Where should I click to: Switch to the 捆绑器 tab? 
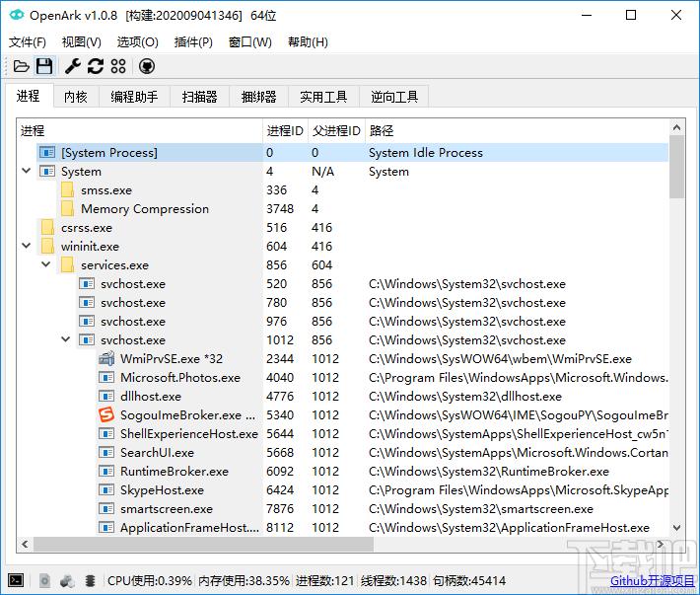coord(259,97)
